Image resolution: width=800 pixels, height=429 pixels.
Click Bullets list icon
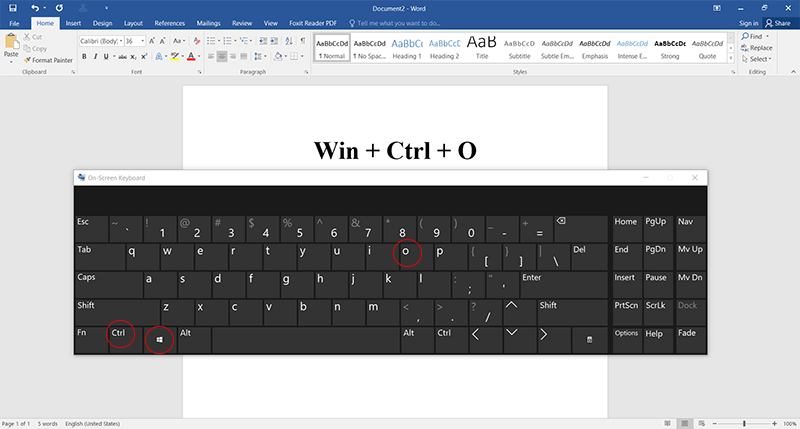[x=211, y=41]
